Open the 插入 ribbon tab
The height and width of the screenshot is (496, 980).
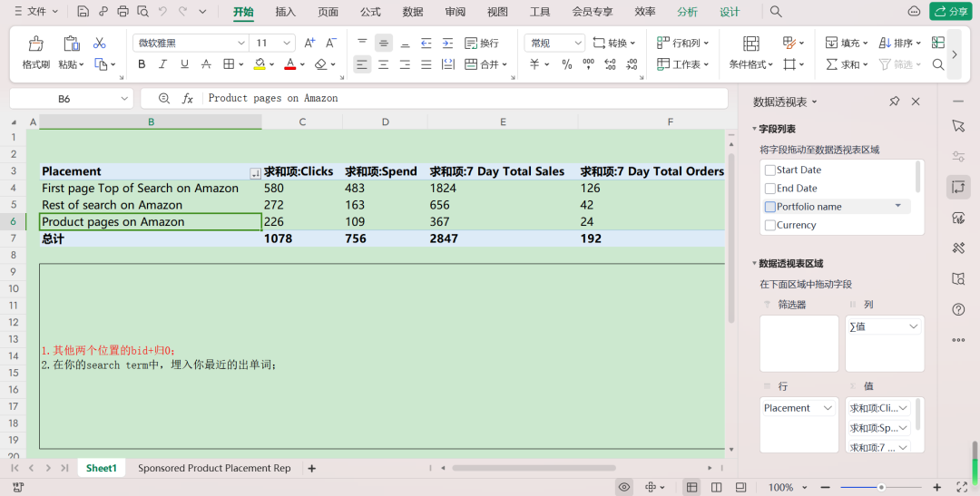pos(286,12)
